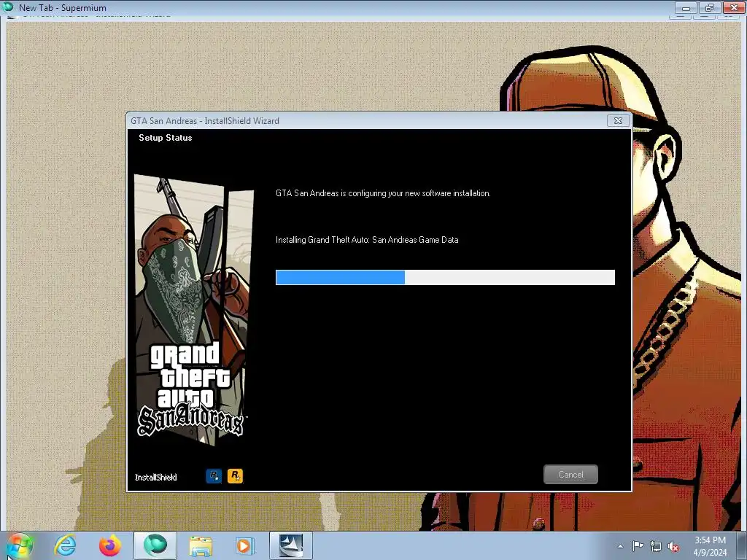
Task: Click the 'Setup Status' heading
Action: click(166, 138)
